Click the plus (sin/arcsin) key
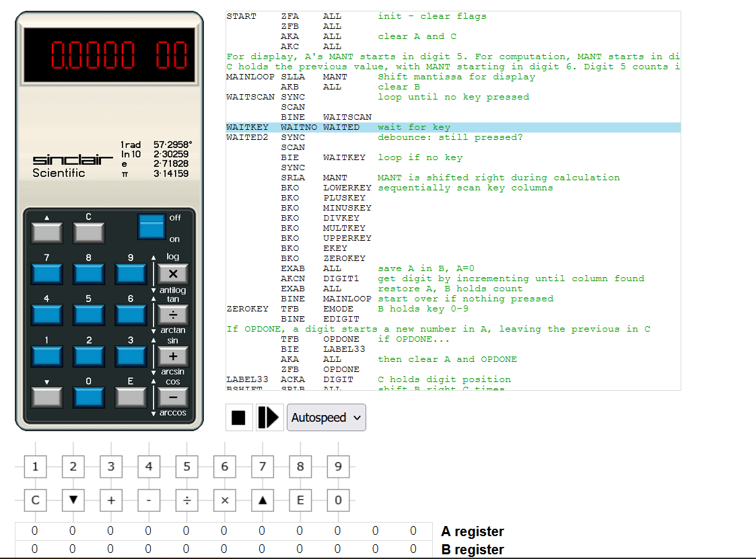Screen dimensions: 756x559 coord(173,357)
